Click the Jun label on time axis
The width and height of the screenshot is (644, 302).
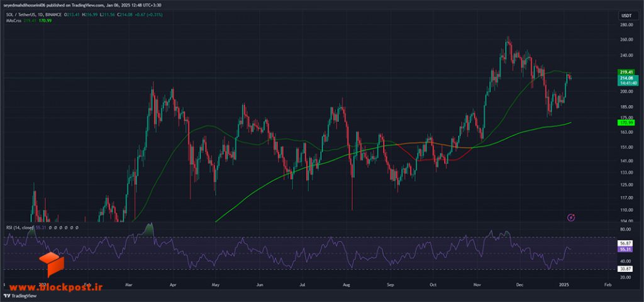(x=260, y=284)
